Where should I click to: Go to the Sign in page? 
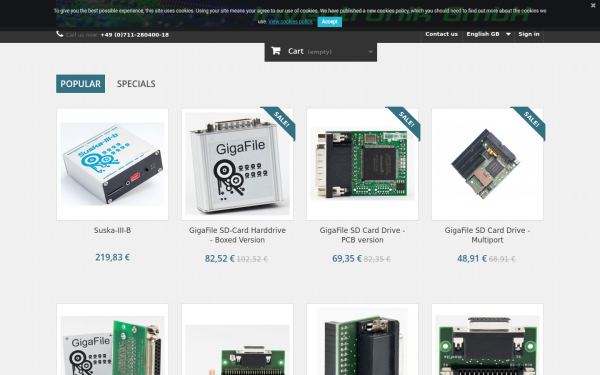[529, 34]
